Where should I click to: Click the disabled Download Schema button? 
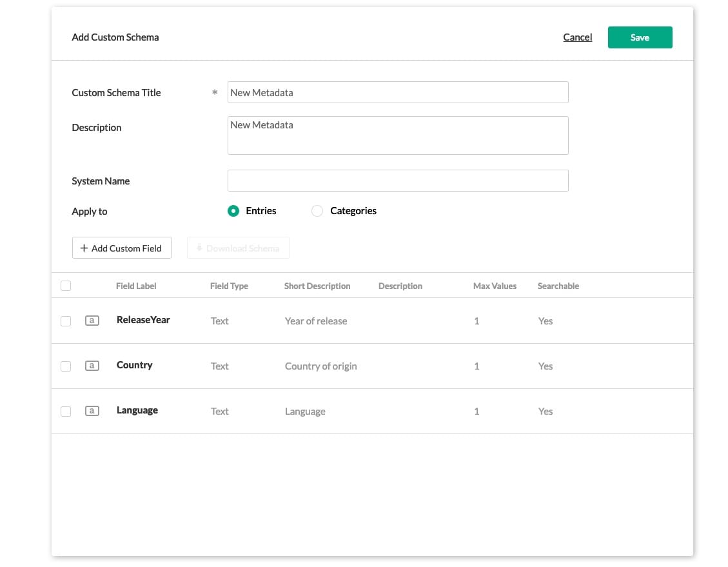[238, 248]
